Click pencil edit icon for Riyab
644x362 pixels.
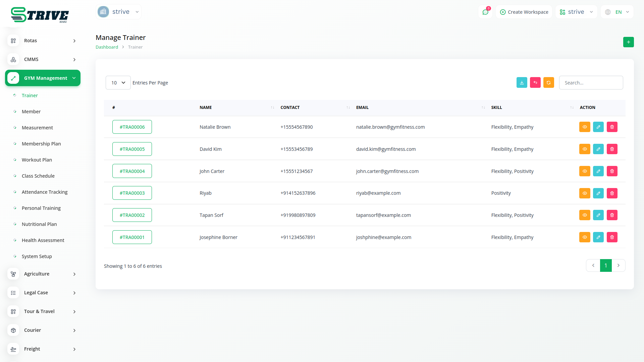click(598, 193)
